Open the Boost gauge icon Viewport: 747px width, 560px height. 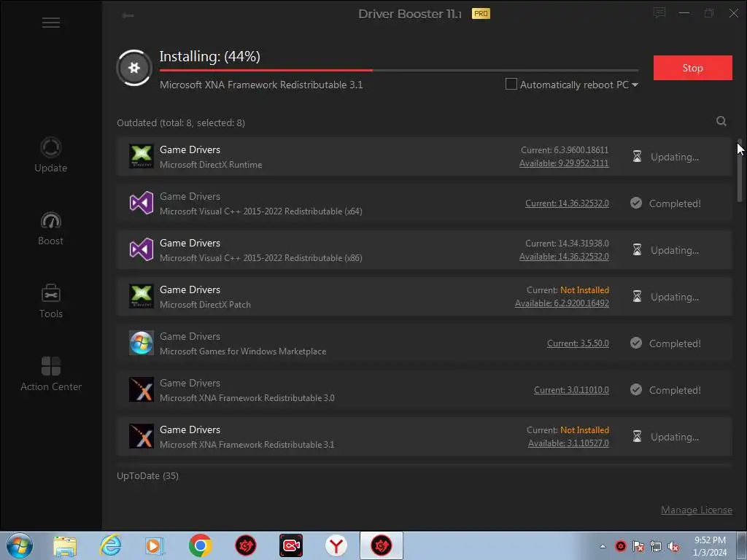coord(51,220)
